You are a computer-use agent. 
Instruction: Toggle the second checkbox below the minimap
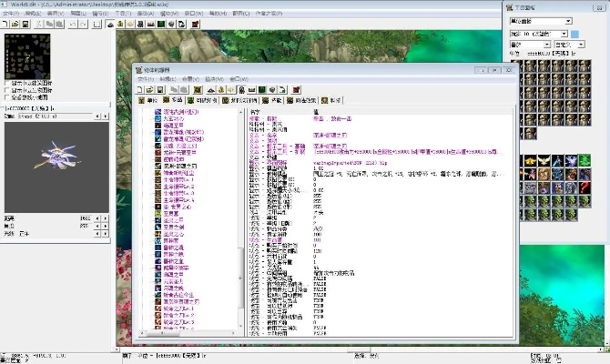point(8,89)
